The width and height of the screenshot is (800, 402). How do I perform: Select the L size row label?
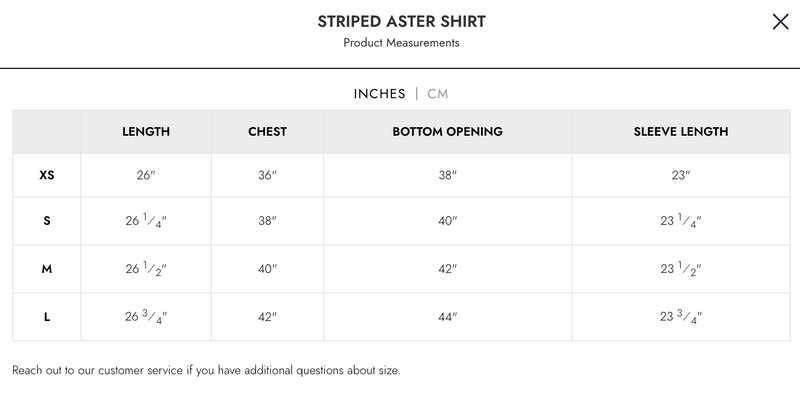click(47, 317)
